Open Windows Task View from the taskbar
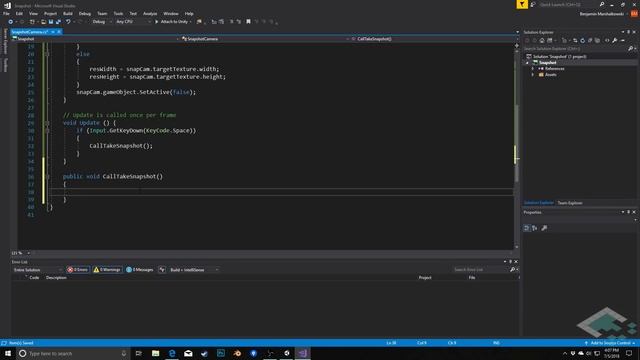 (x=138, y=353)
